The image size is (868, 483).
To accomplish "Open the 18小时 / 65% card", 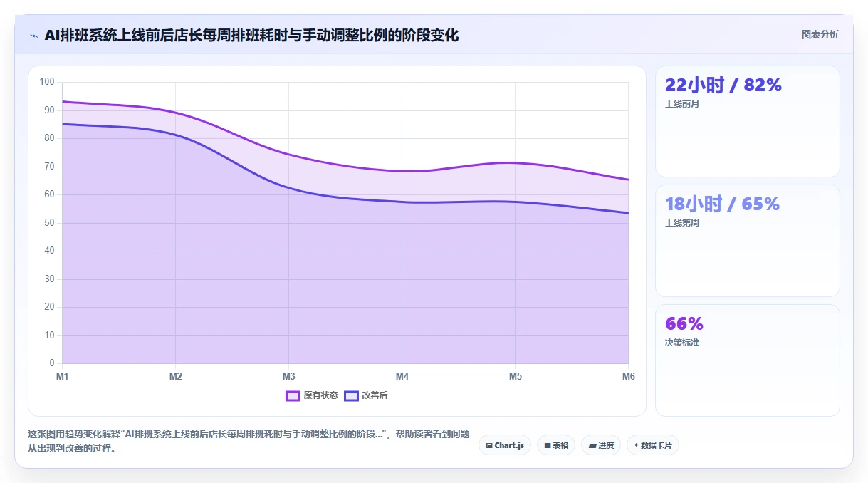I will (x=748, y=241).
